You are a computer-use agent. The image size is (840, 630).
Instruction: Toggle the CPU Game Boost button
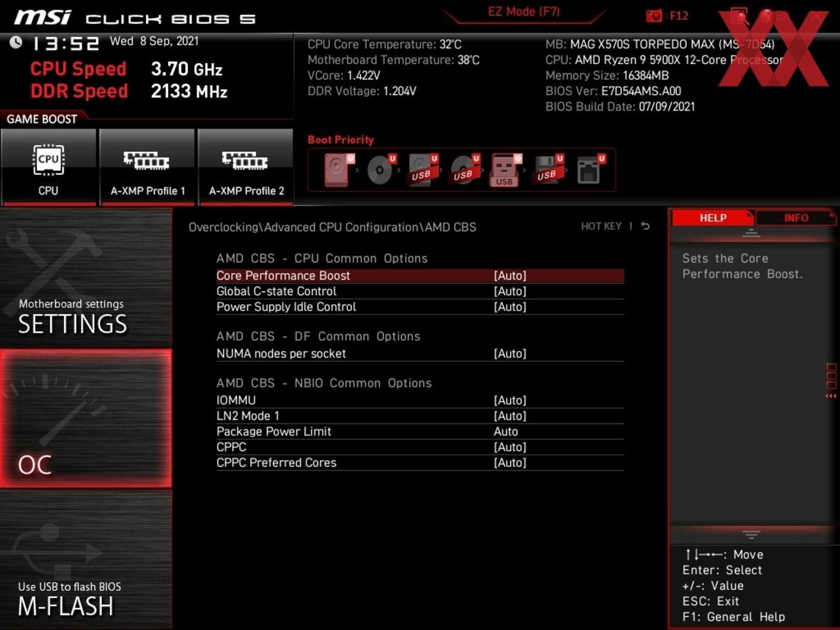48,167
